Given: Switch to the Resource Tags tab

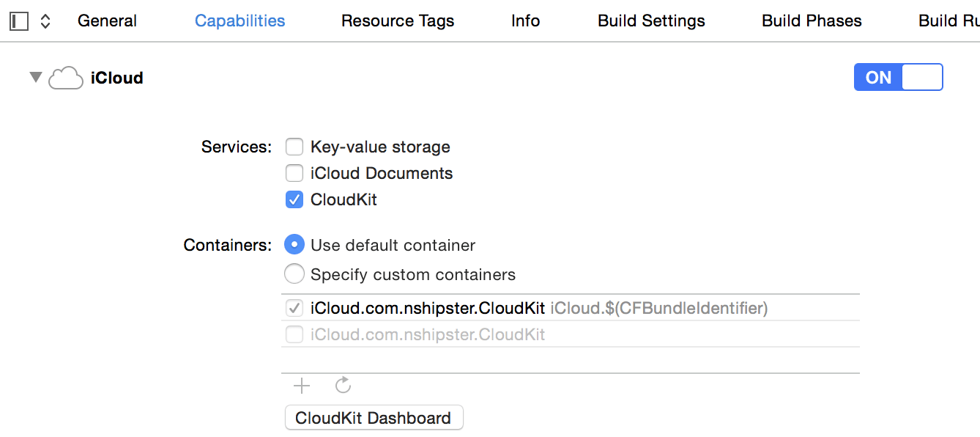Looking at the screenshot, I should point(398,21).
